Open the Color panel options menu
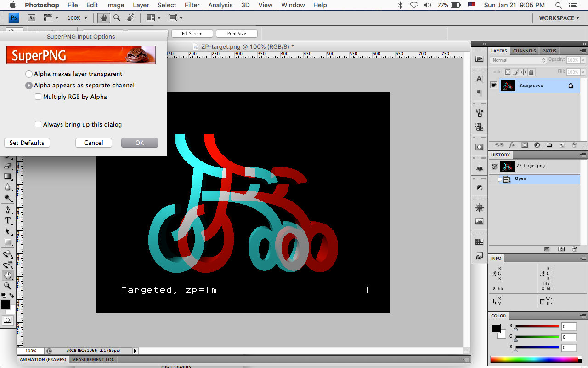 (x=583, y=316)
